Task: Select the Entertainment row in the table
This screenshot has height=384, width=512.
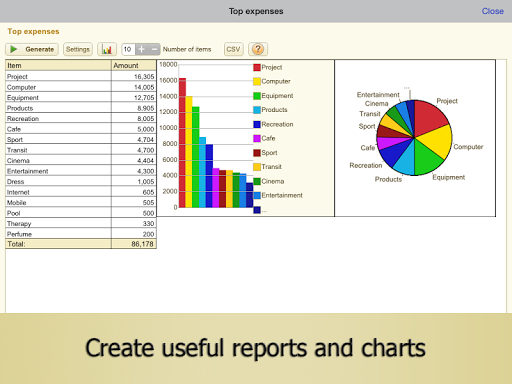Action: point(81,171)
